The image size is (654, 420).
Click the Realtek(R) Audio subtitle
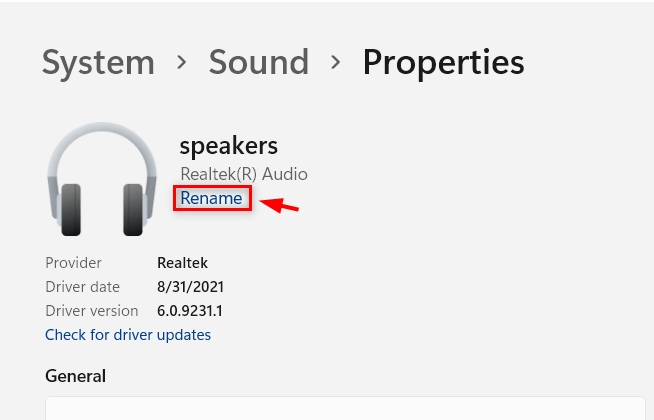[244, 174]
